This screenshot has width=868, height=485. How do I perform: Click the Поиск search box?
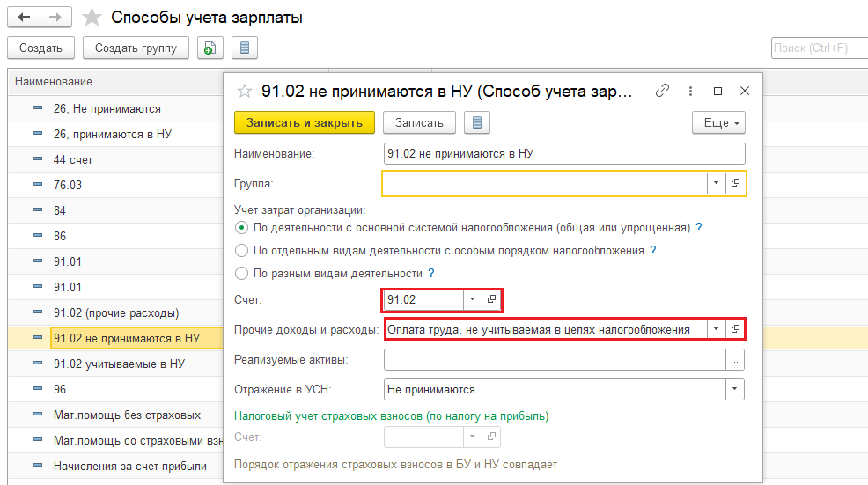pyautogui.click(x=818, y=48)
